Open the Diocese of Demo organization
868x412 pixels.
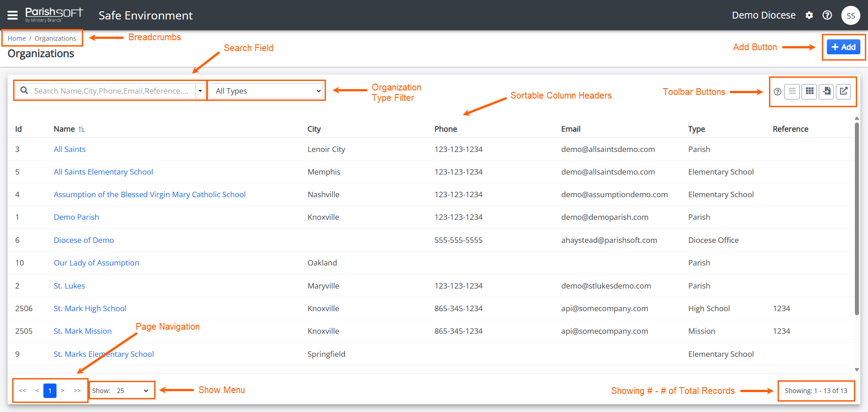coord(84,240)
